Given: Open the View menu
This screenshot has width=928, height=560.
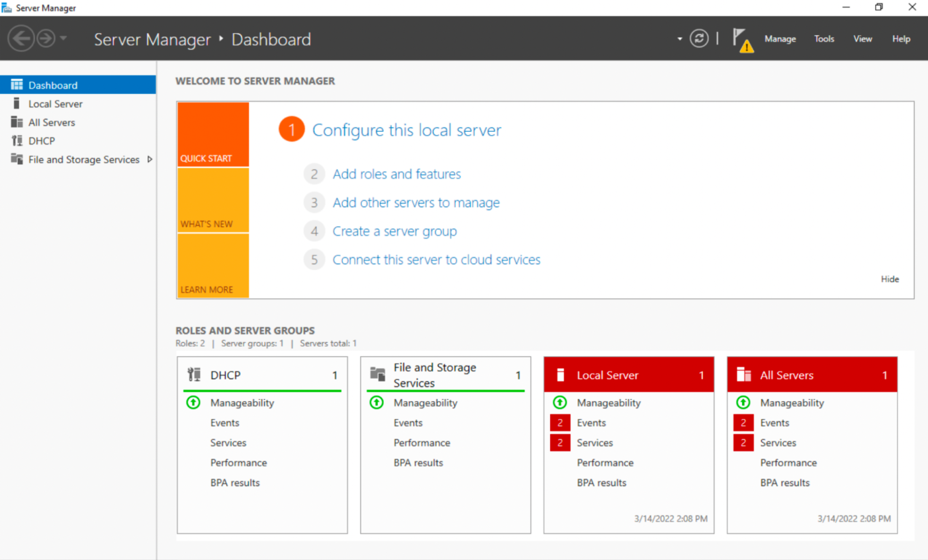Looking at the screenshot, I should point(862,39).
